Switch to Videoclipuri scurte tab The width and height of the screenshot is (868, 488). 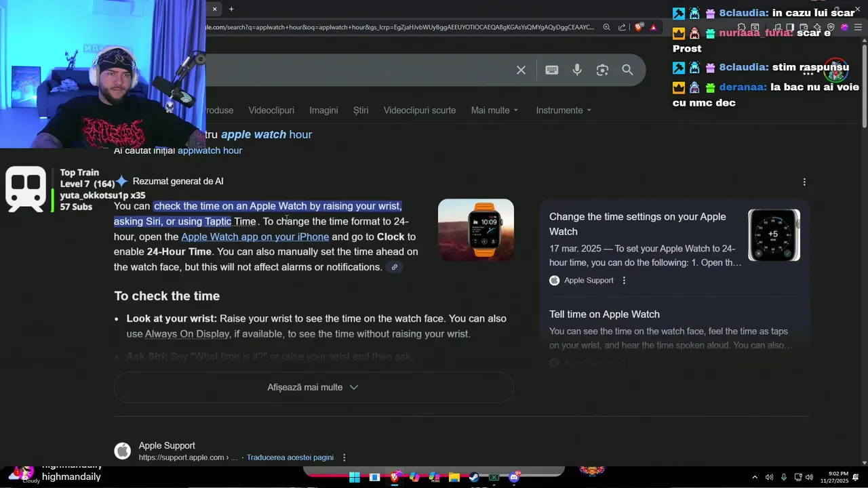pos(420,110)
